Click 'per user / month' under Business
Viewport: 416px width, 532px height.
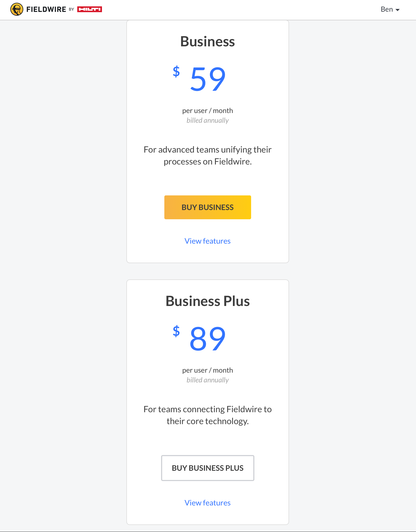click(x=208, y=111)
